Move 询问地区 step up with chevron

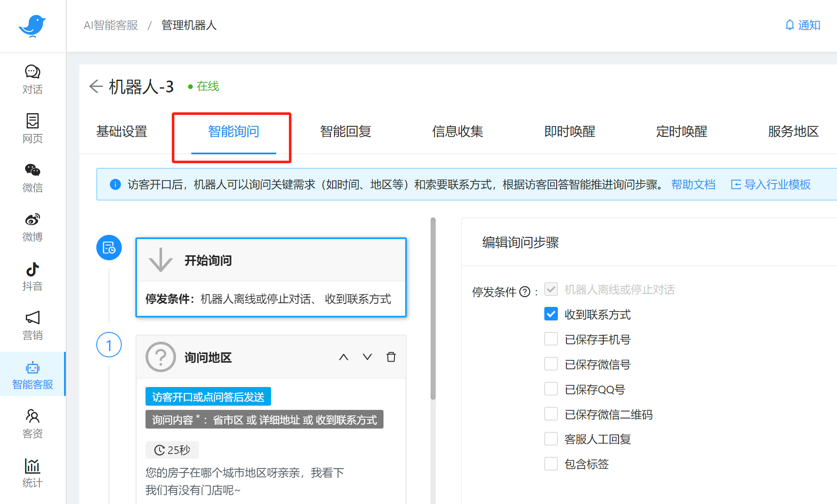point(343,357)
